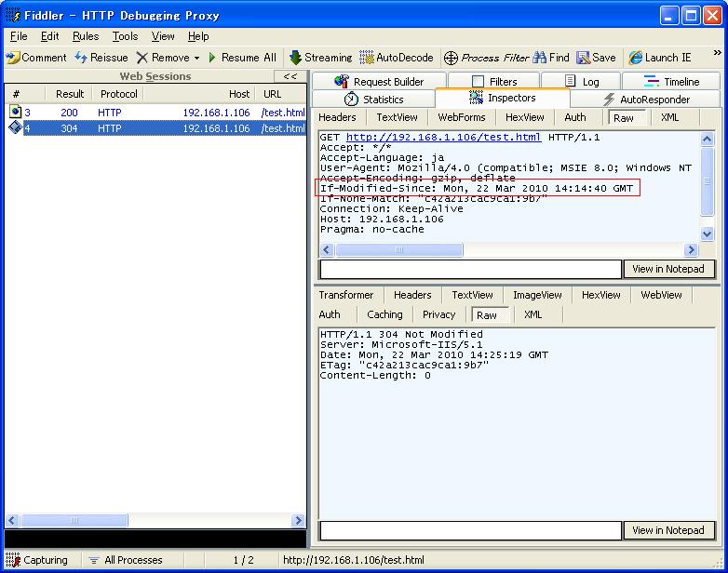Open the Rules menu

(x=86, y=36)
